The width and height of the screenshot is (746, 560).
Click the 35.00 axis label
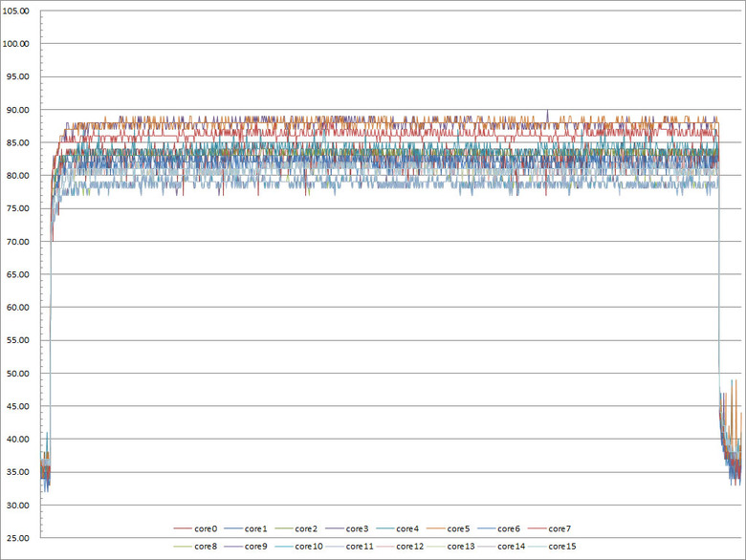click(17, 472)
